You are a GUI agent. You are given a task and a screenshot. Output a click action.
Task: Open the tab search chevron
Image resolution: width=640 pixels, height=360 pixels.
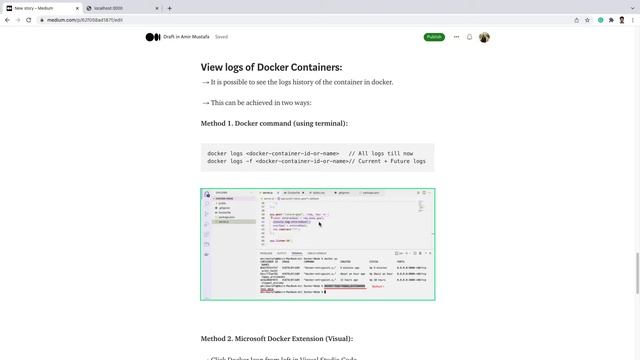coord(632,8)
